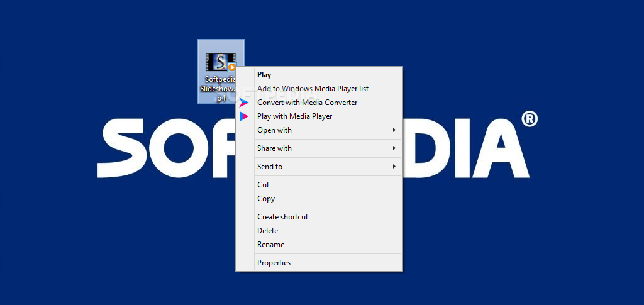This screenshot has width=644, height=305.
Task: Click the Media Player triangle icon
Action: 244,116
